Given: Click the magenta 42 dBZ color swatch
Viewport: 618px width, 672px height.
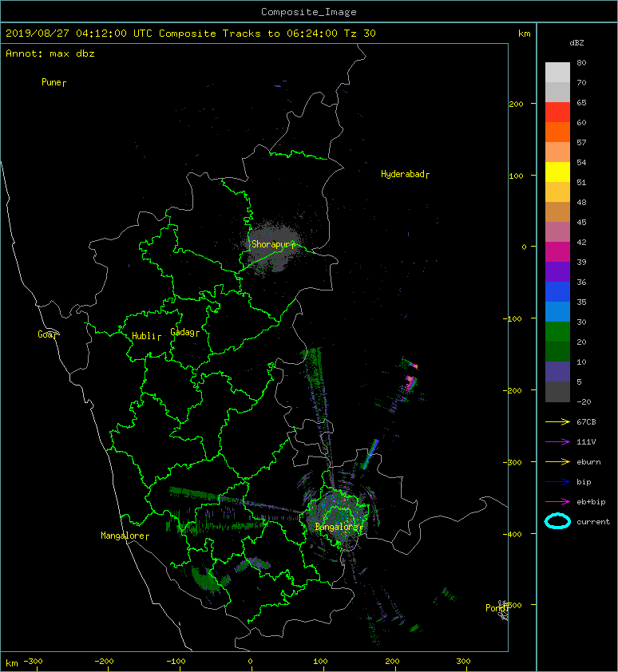Looking at the screenshot, I should click(x=557, y=252).
